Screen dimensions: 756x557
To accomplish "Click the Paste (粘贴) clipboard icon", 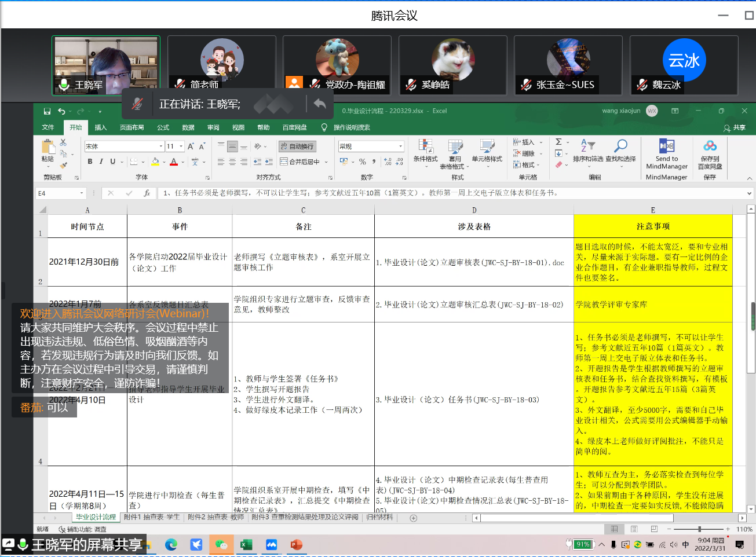I will point(48,148).
